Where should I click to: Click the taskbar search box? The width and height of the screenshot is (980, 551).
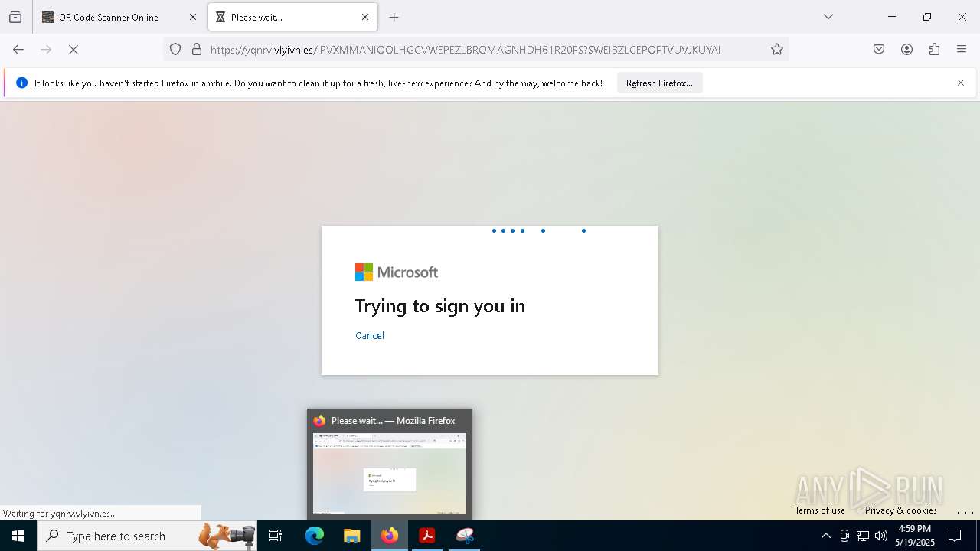coord(147,536)
